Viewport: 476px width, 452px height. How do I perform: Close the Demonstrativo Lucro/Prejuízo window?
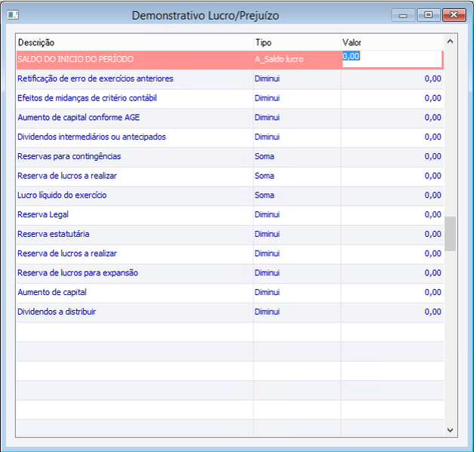454,15
